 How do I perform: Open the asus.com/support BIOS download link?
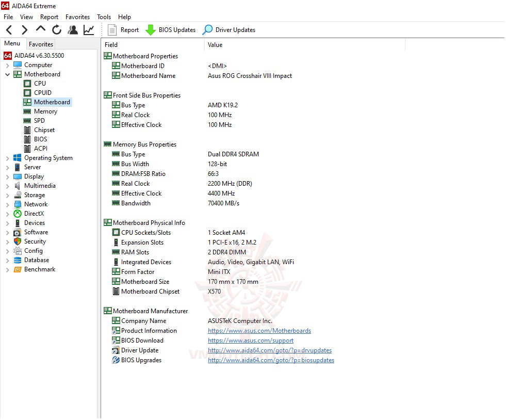(x=251, y=340)
